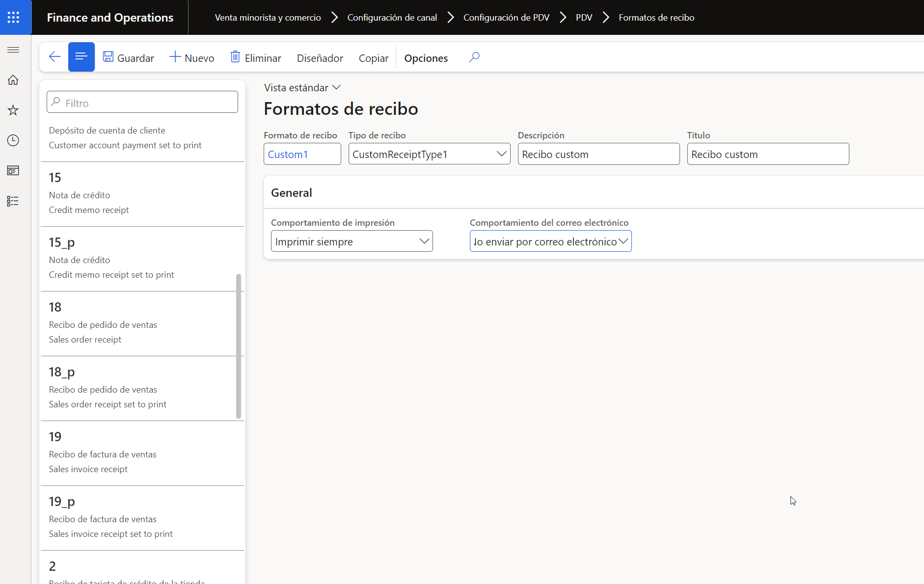Select list item 18 Sales order receipt

click(x=142, y=323)
